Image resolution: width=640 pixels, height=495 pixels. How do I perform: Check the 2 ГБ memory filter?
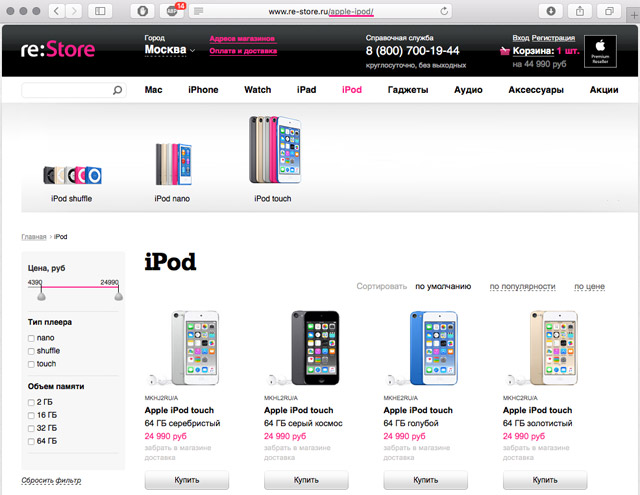tap(31, 403)
